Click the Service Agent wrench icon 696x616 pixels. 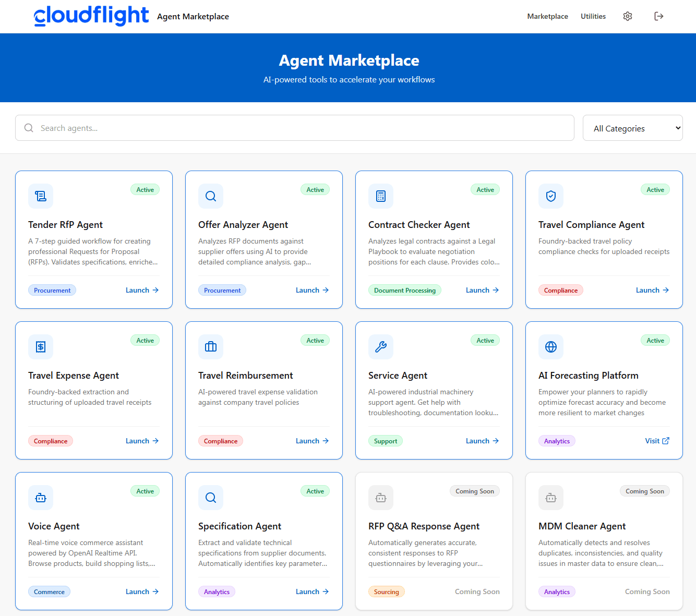coord(381,347)
